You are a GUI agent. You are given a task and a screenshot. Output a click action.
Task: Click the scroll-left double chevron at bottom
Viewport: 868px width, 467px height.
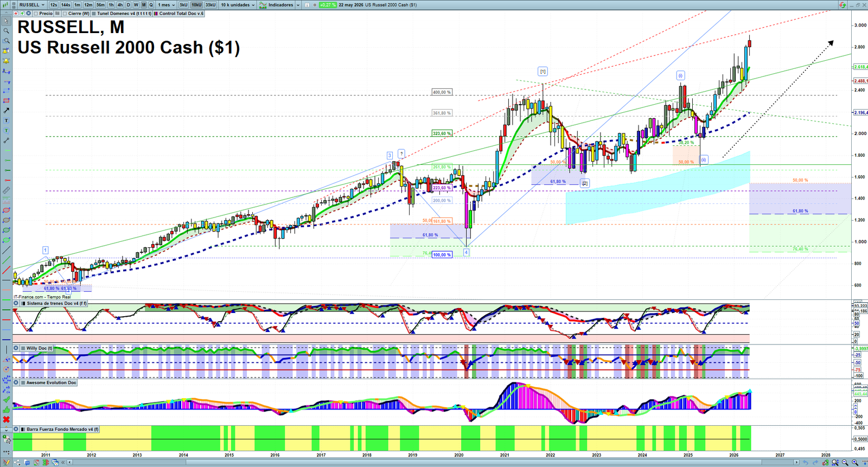[x=63, y=463]
